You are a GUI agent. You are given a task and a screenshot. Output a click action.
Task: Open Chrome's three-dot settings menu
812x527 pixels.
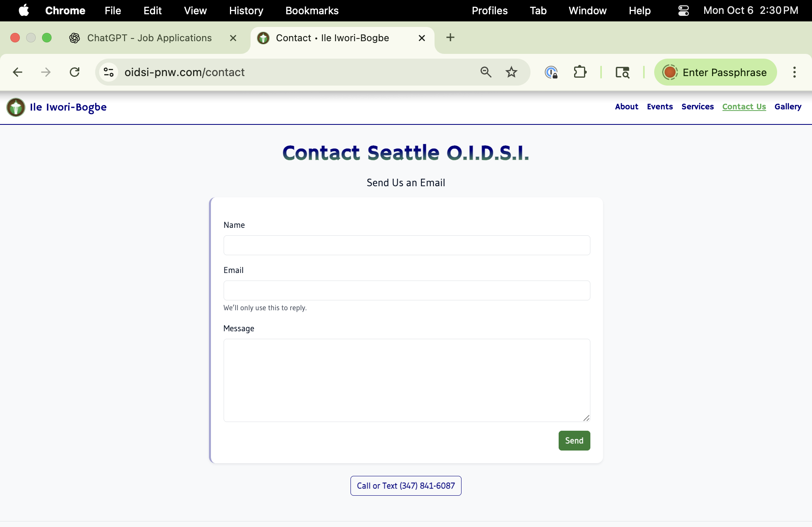pos(794,72)
